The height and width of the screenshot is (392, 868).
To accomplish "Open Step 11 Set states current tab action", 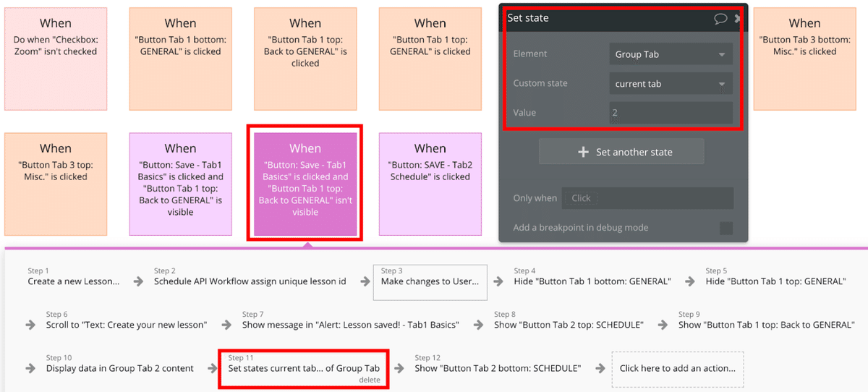I will 304,368.
